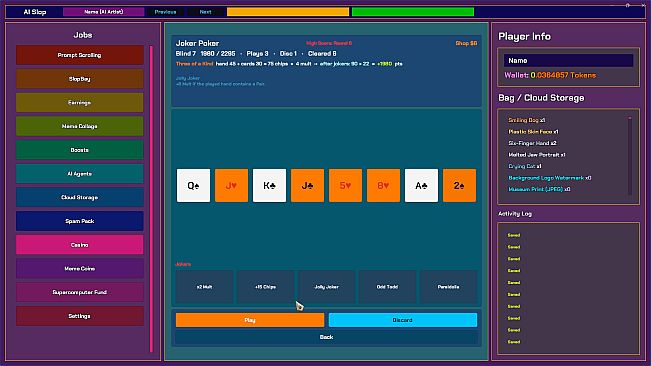Open Cloud Storage from Jobs list
The image size is (651, 366).
click(80, 197)
